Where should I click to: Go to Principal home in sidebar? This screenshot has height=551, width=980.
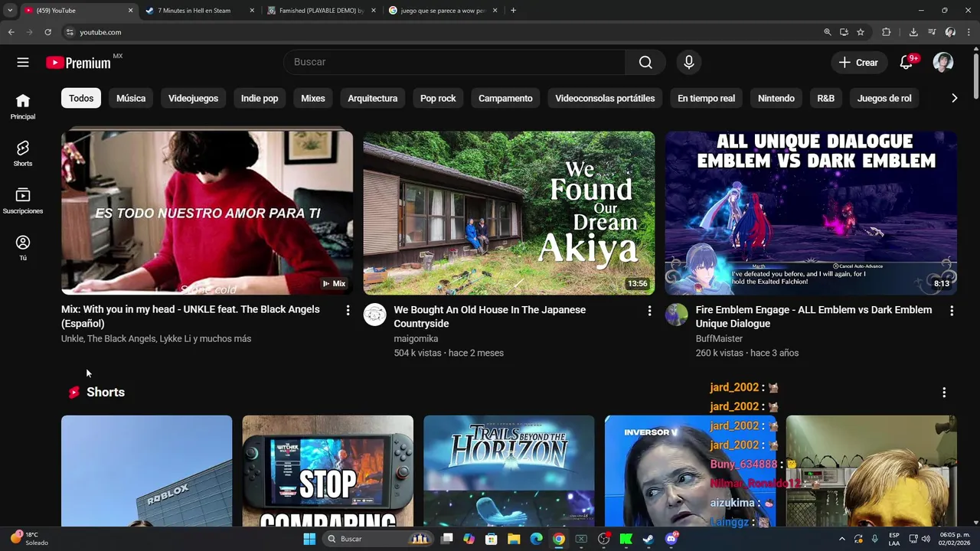23,107
